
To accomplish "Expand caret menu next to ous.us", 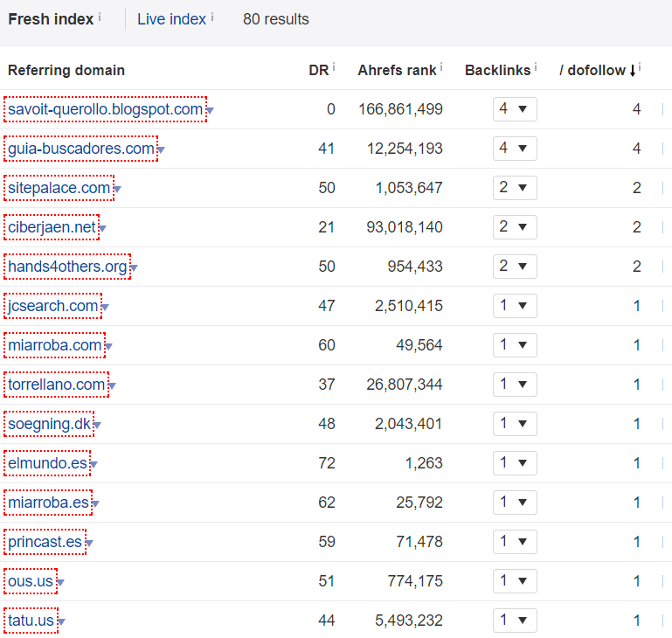I will 61,583.
